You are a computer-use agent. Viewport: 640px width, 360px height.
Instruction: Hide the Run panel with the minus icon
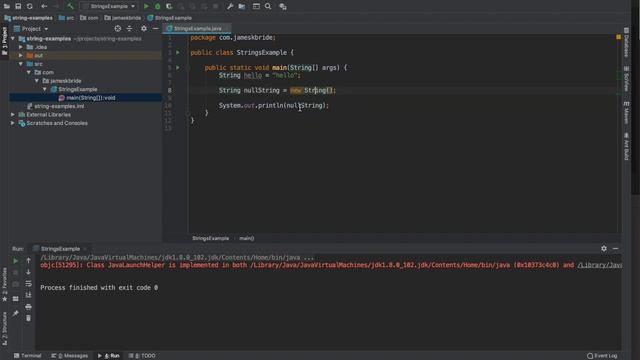click(x=615, y=248)
